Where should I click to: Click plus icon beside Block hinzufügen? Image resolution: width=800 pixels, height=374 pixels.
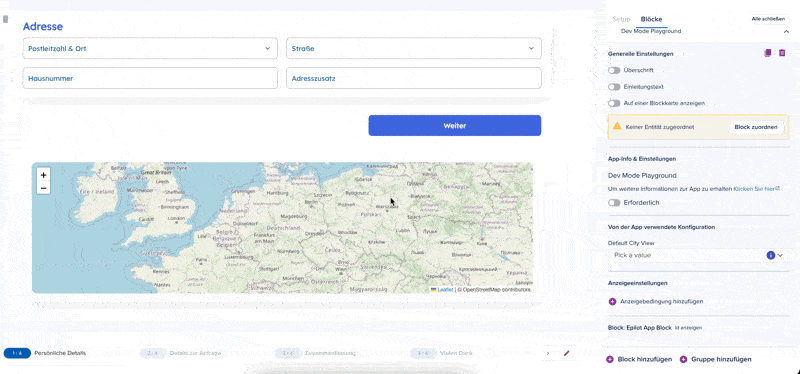610,359
